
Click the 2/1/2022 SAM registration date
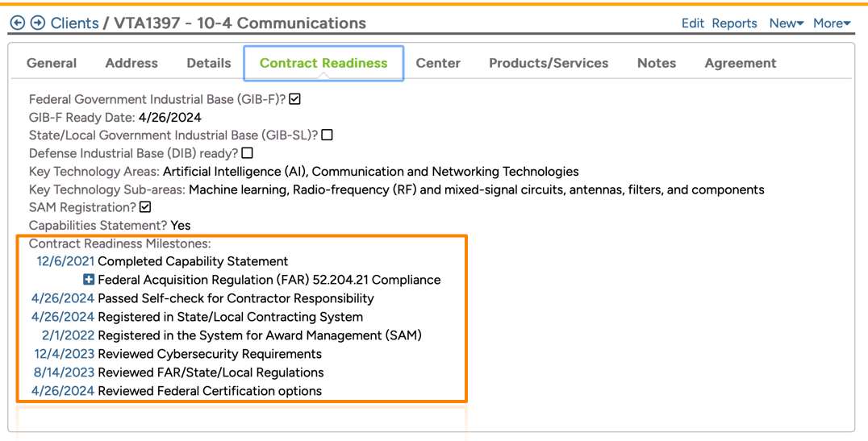click(68, 335)
